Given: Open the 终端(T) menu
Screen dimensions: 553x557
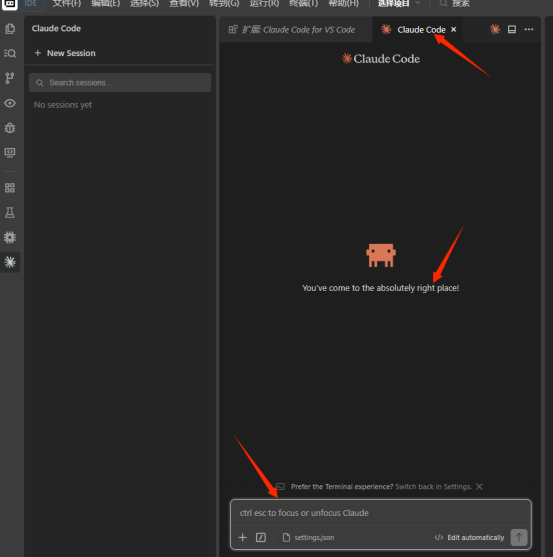Looking at the screenshot, I should (304, 4).
